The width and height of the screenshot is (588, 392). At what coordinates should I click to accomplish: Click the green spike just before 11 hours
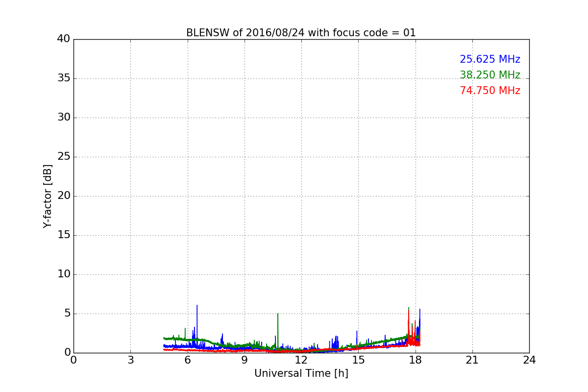pos(278,331)
